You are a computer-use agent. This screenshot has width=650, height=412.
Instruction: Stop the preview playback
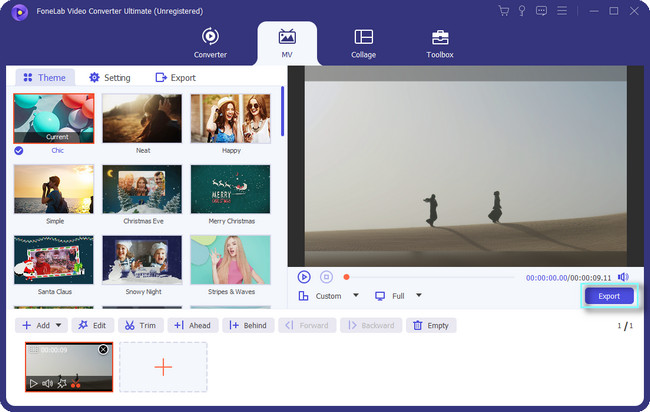pyautogui.click(x=326, y=277)
